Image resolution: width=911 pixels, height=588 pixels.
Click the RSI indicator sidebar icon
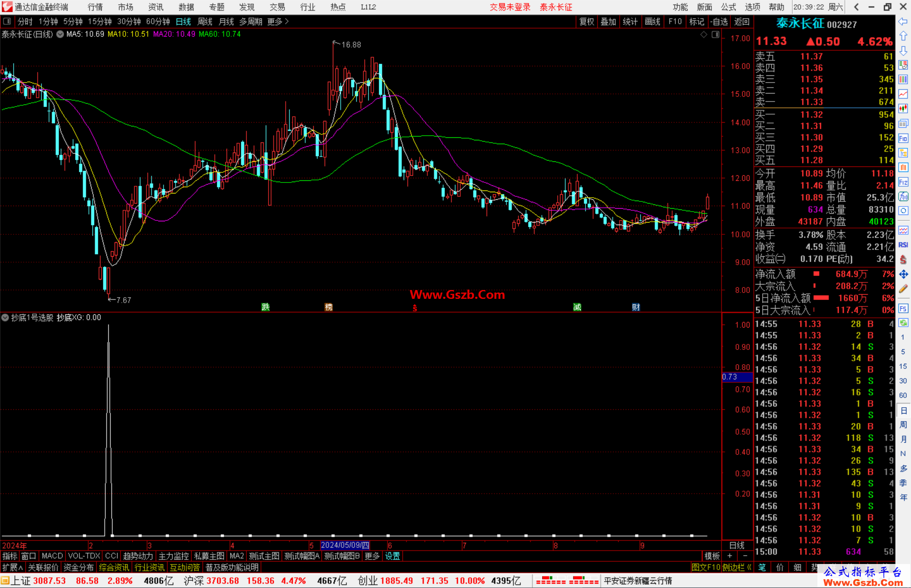point(903,245)
